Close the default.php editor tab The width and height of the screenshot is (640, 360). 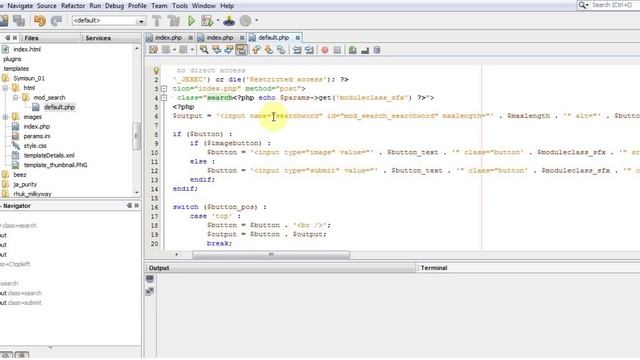[x=298, y=38]
